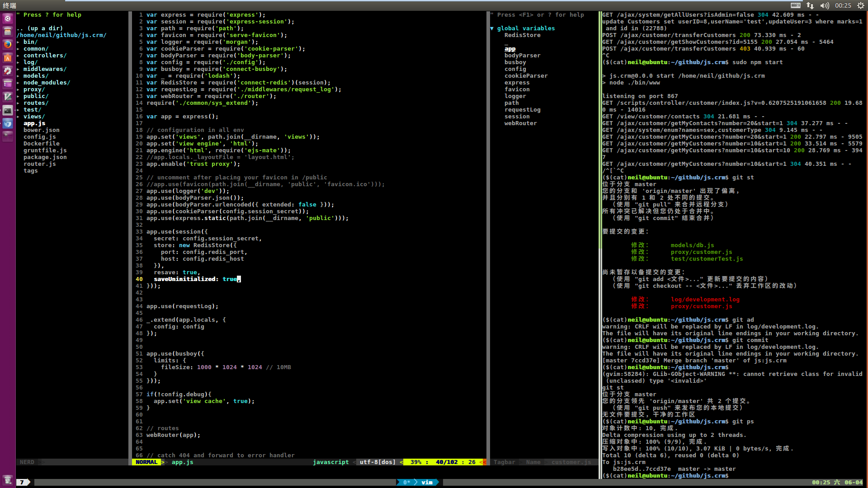
Task: Open app.js in the file tree
Action: click(34, 123)
